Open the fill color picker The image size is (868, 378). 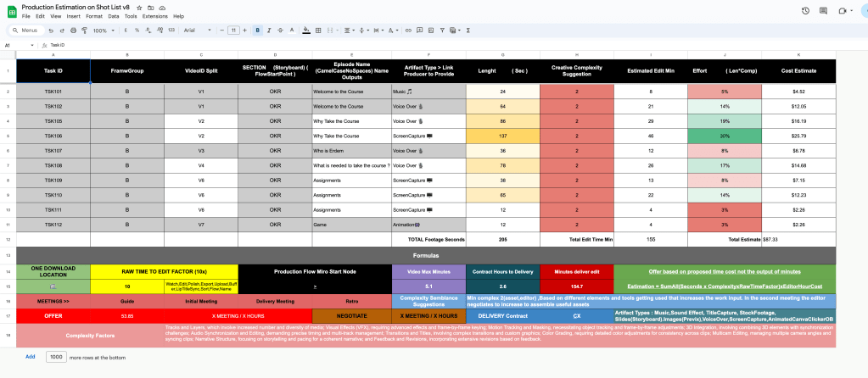[306, 31]
